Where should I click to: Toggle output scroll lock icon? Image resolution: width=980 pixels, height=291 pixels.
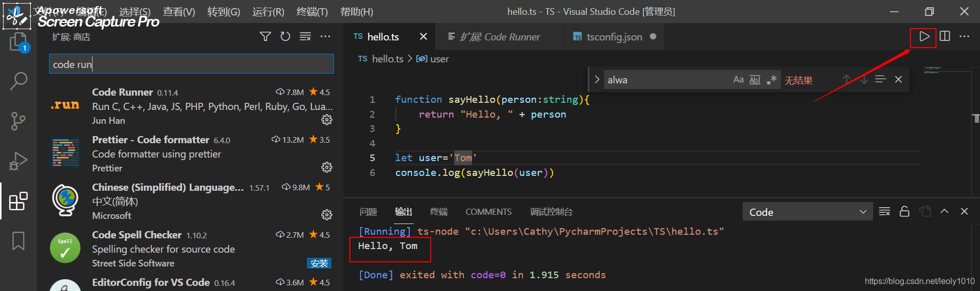coord(904,211)
